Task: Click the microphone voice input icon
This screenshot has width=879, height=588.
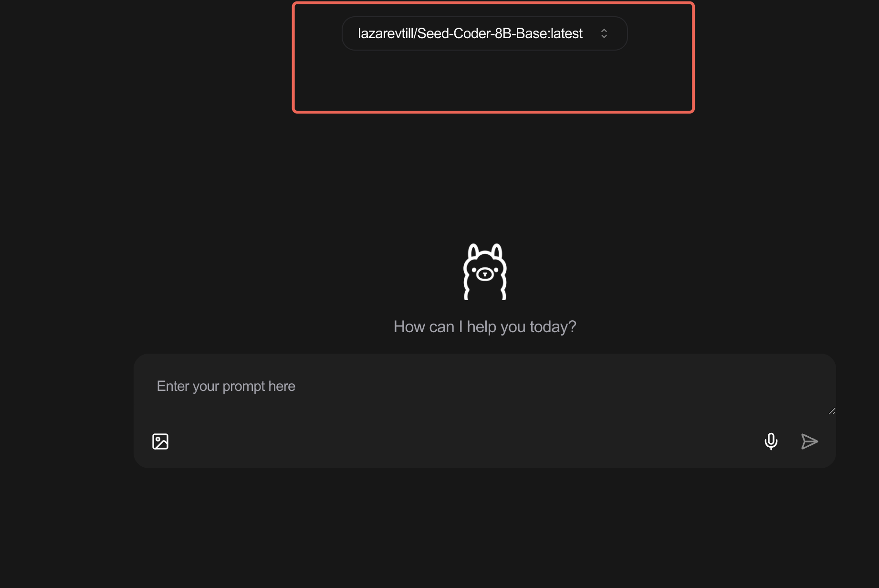Action: (x=771, y=441)
